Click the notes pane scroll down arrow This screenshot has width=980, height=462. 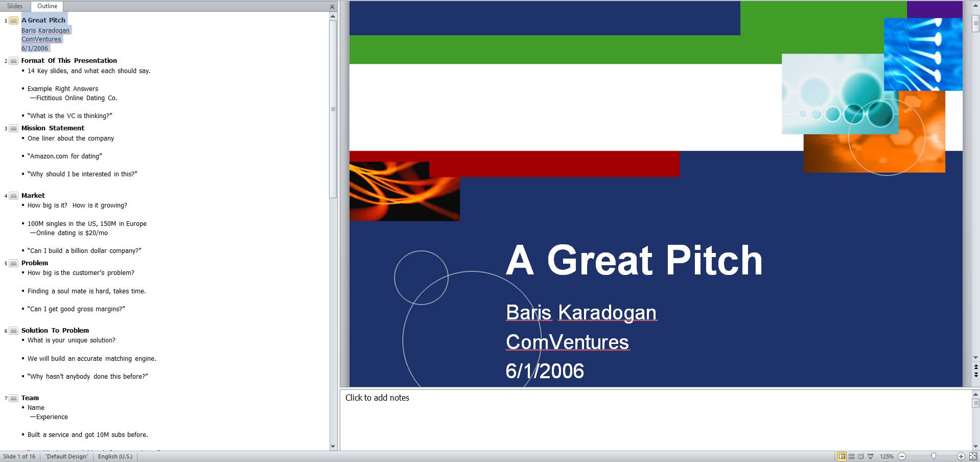coord(975,446)
